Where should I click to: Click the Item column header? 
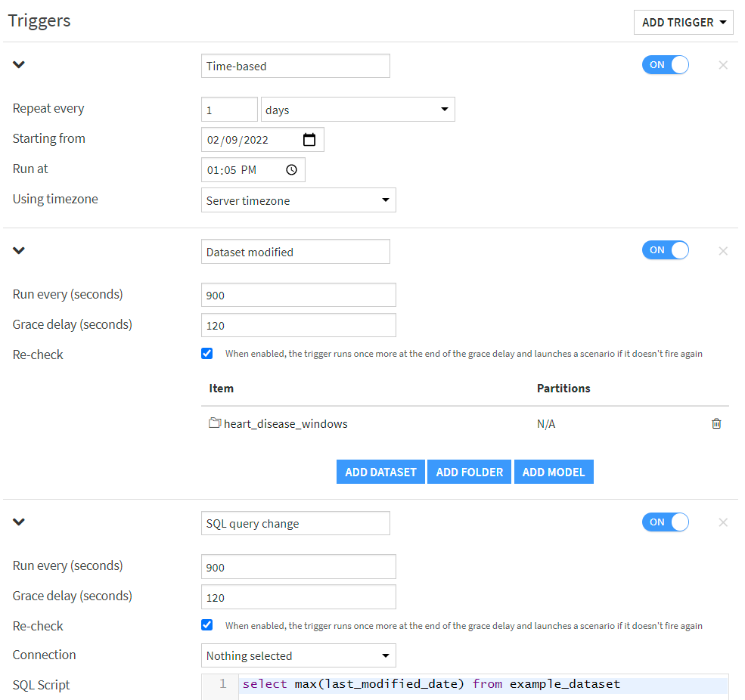coord(222,389)
